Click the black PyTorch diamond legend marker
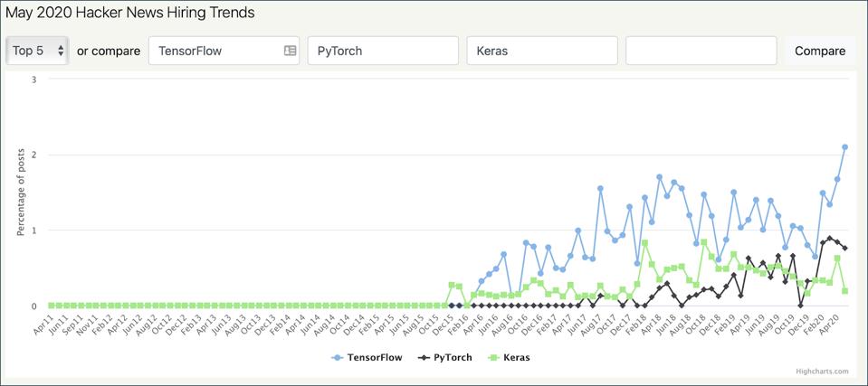The width and height of the screenshot is (868, 386). (x=422, y=358)
